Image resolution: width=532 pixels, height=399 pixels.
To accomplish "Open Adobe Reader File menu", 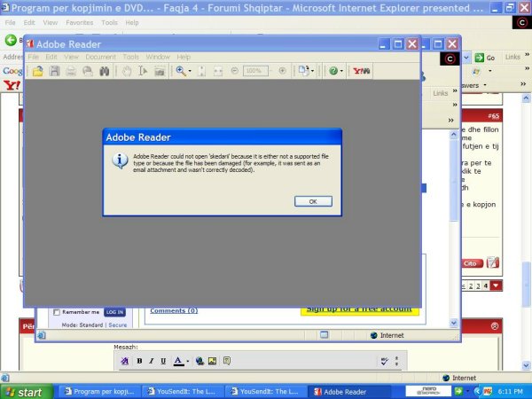I will tap(34, 57).
